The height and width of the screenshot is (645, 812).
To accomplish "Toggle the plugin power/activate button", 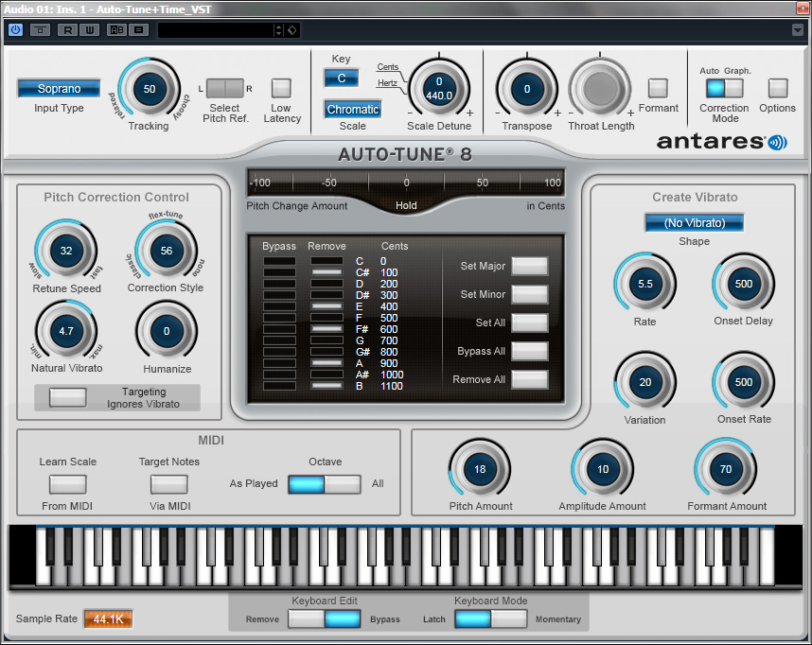I will [x=15, y=29].
